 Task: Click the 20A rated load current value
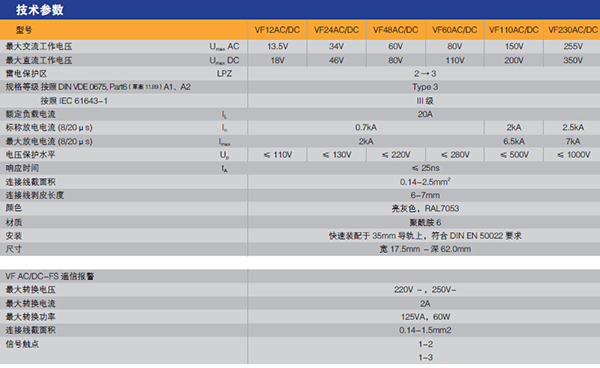pos(424,114)
